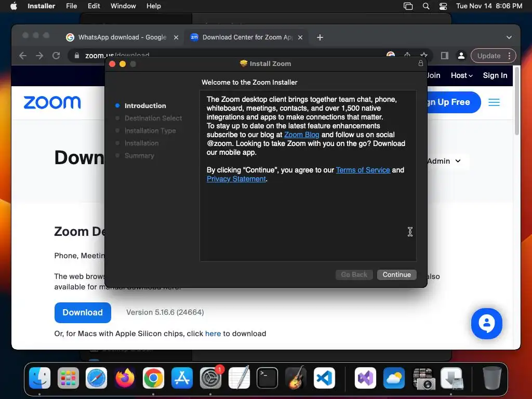
Task: Open Safari from the Dock
Action: coord(96,378)
